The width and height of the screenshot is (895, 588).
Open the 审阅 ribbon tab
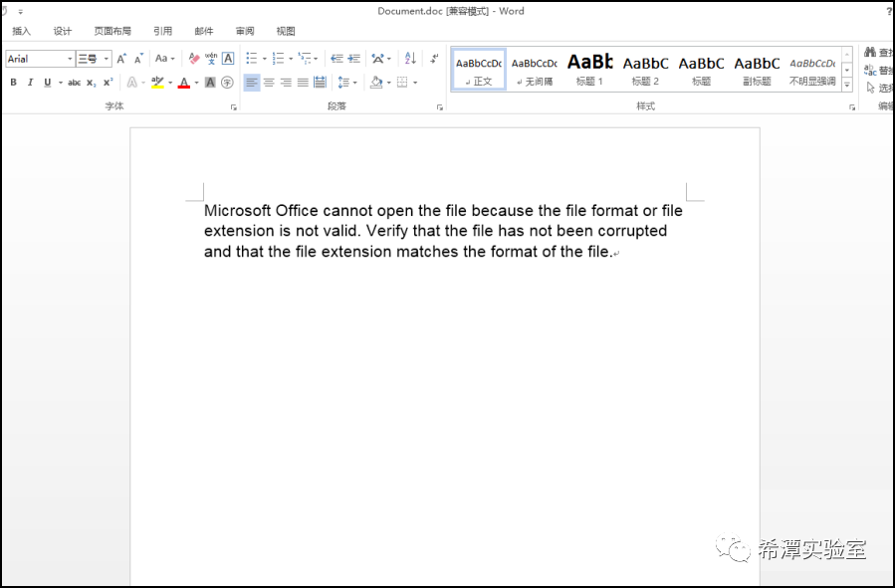tap(245, 31)
